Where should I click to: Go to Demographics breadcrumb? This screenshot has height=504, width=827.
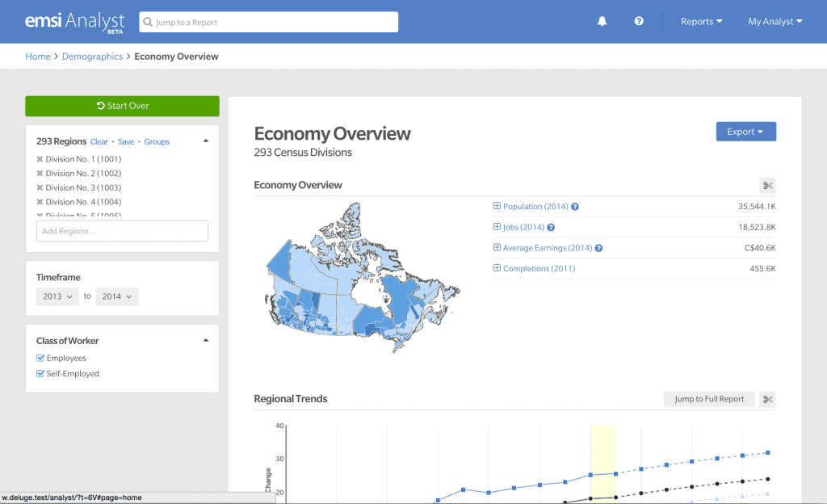point(92,57)
